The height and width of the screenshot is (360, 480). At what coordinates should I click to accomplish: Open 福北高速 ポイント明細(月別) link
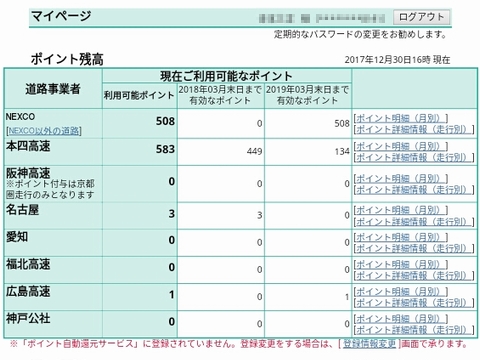click(x=401, y=265)
